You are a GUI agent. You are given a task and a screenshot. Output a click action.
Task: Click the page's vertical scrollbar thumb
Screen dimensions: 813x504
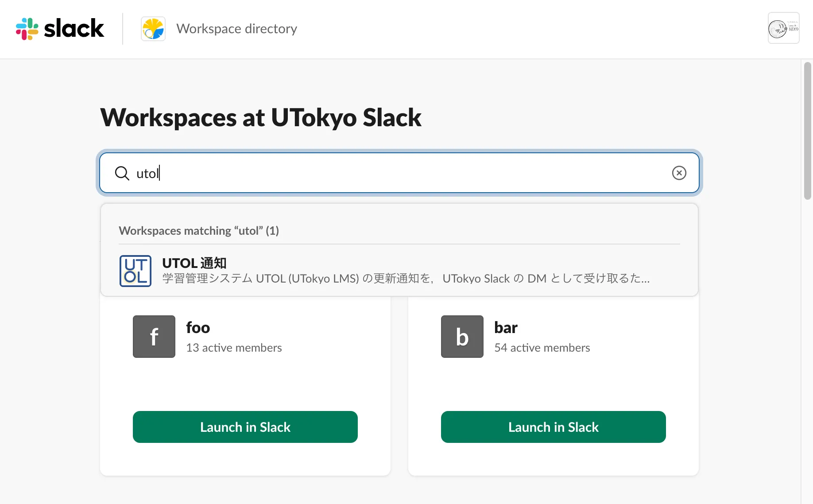[x=807, y=131]
